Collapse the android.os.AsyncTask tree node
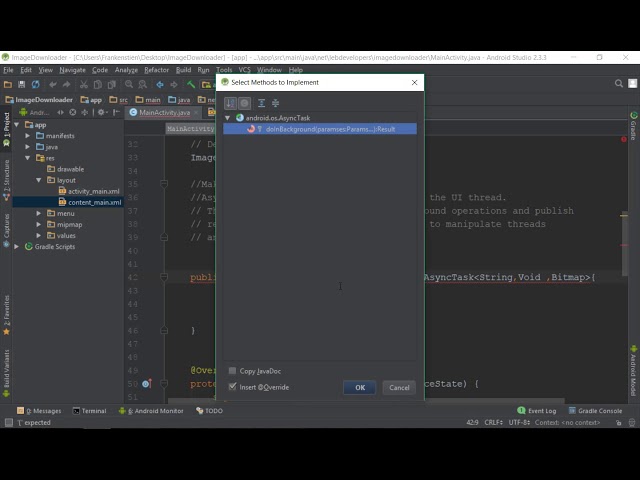The width and height of the screenshot is (640, 480). point(227,118)
